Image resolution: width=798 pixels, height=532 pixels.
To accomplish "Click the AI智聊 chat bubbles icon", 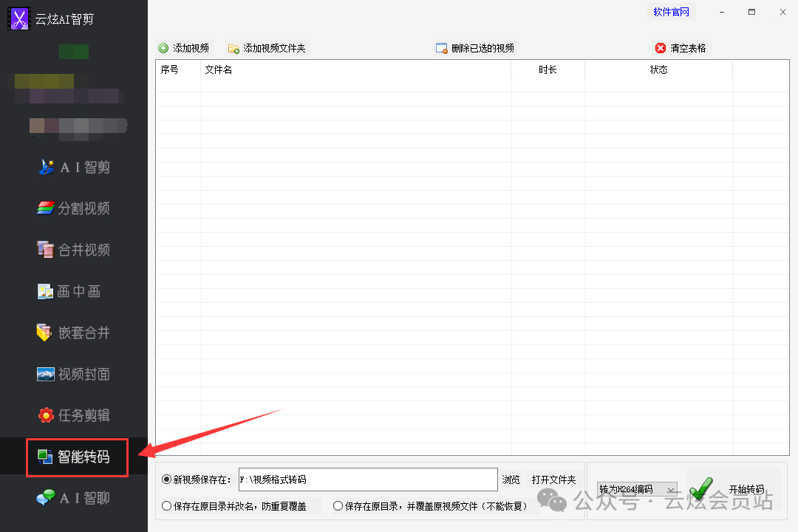I will pos(46,497).
